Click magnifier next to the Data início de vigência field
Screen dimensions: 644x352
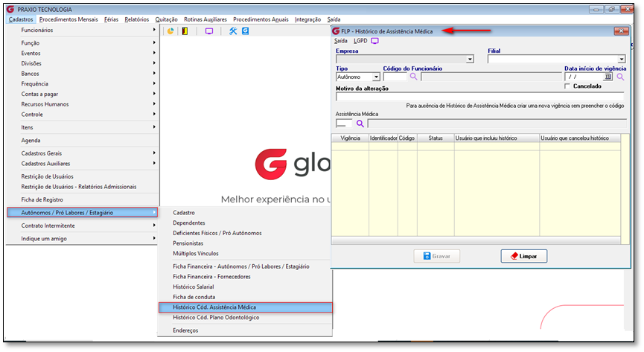point(620,77)
